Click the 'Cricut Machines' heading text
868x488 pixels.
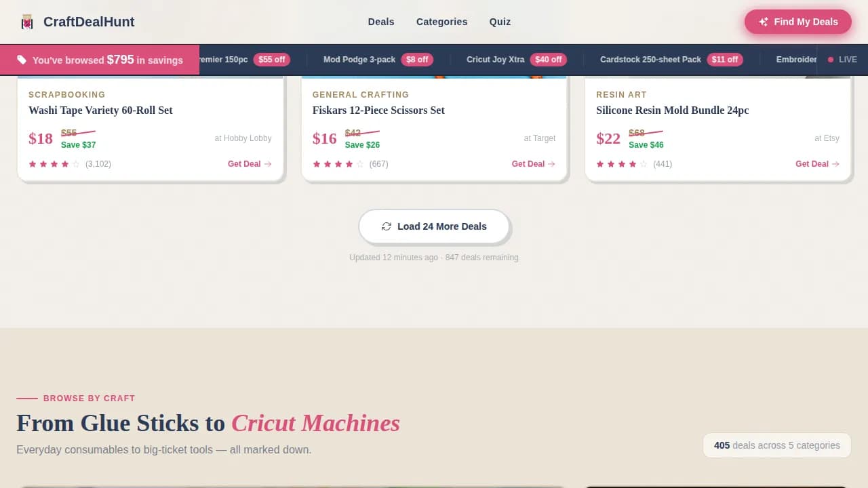[x=315, y=423]
